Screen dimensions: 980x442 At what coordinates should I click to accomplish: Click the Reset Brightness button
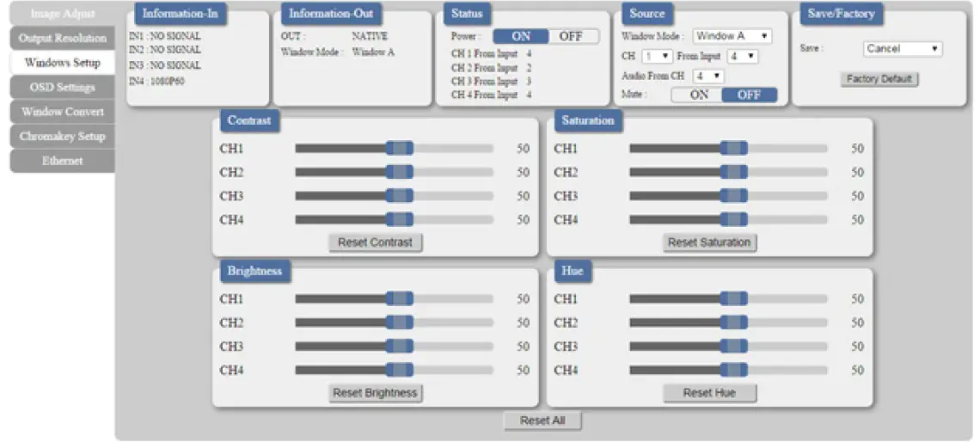(x=376, y=393)
